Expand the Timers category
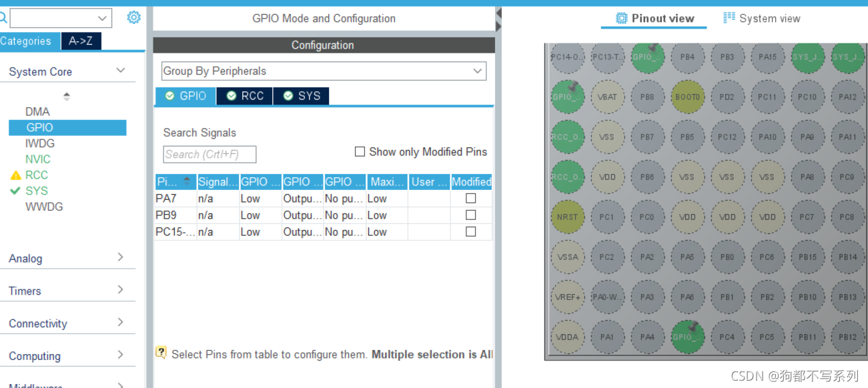Screen dimensions: 868x388 coord(67,291)
